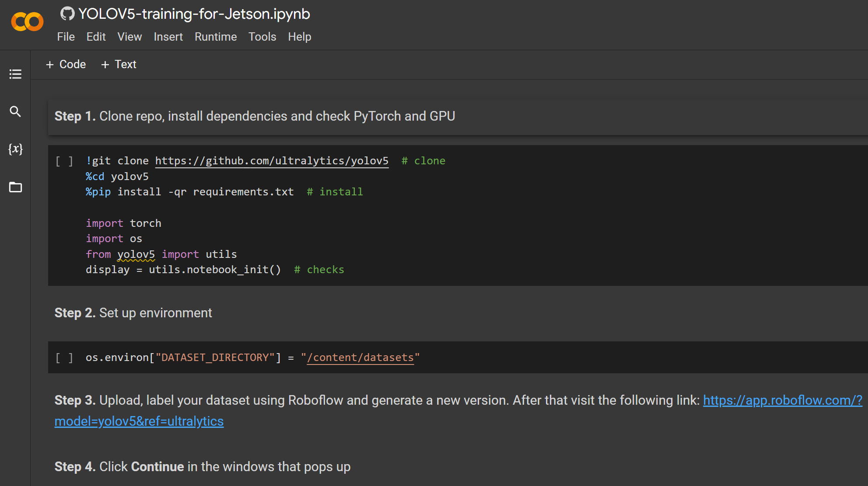The width and height of the screenshot is (868, 486).
Task: Run the git clone code cell
Action: click(64, 161)
